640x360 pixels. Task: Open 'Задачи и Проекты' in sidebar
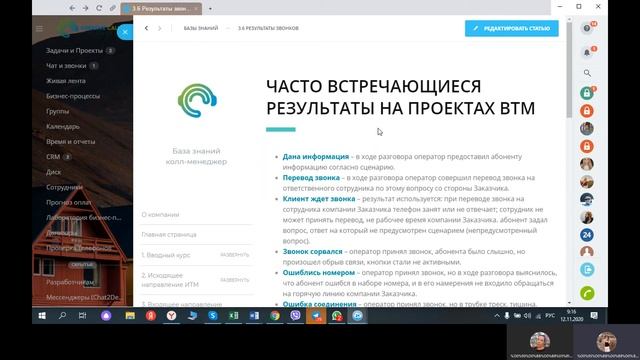(74, 51)
